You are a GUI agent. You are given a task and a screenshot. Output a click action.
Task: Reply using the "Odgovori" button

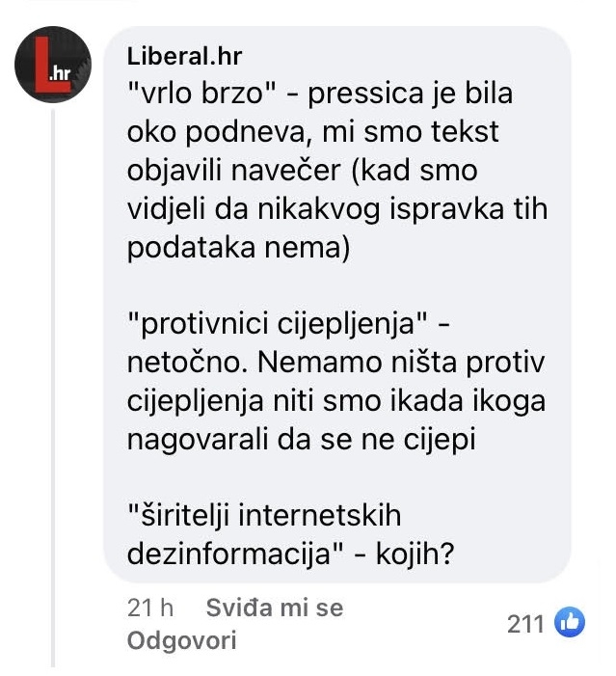(x=181, y=641)
